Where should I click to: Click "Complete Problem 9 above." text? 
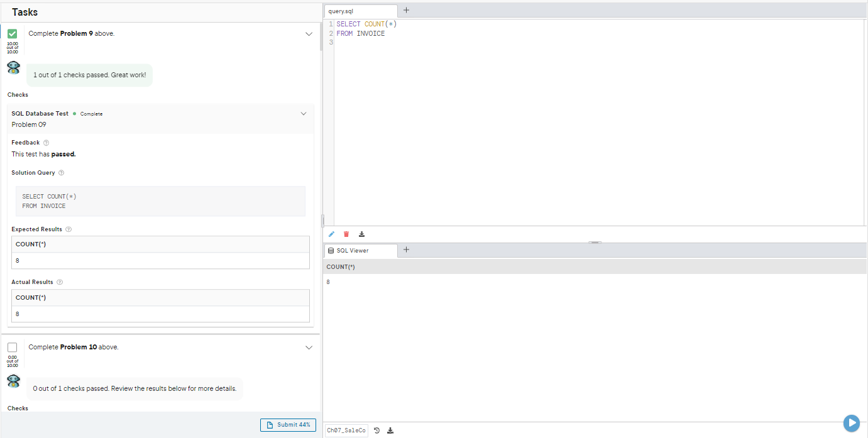tap(72, 33)
